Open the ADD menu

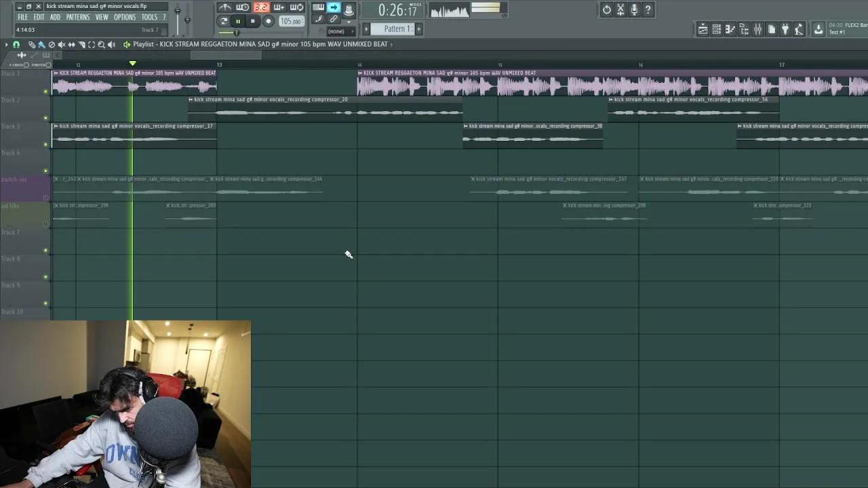pyautogui.click(x=55, y=17)
